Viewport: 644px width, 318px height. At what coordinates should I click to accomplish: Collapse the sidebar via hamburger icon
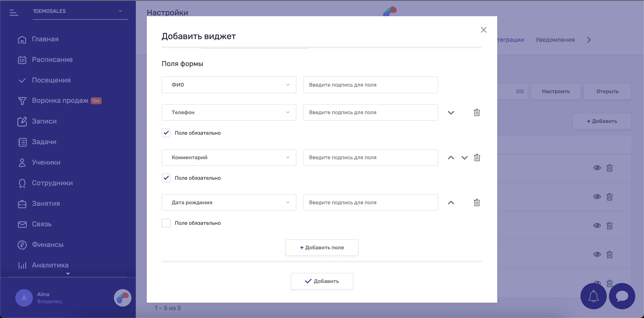click(x=14, y=12)
